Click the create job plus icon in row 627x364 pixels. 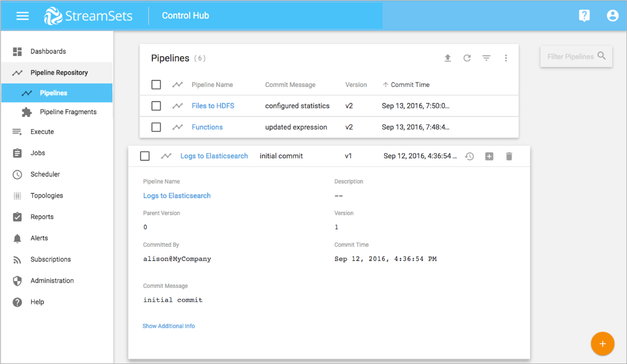(489, 156)
